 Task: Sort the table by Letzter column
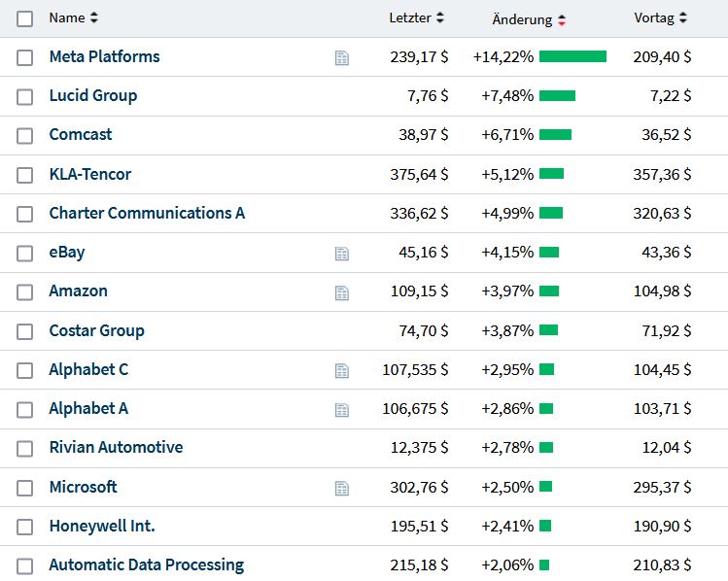[440, 17]
